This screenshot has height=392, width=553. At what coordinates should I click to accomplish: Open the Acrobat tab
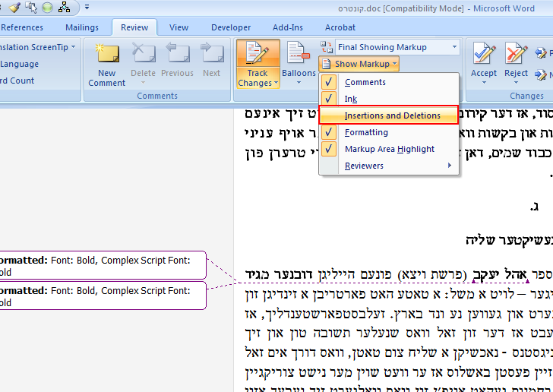(340, 27)
